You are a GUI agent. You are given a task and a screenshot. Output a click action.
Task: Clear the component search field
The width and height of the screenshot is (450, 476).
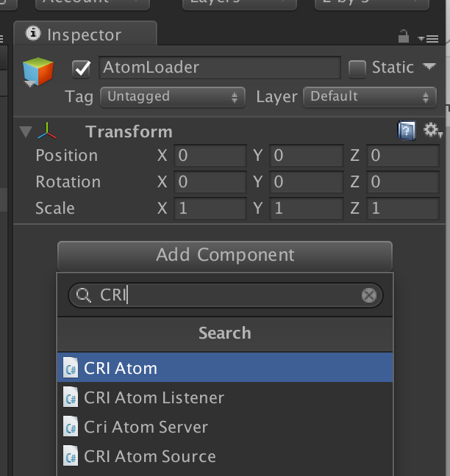pos(369,295)
